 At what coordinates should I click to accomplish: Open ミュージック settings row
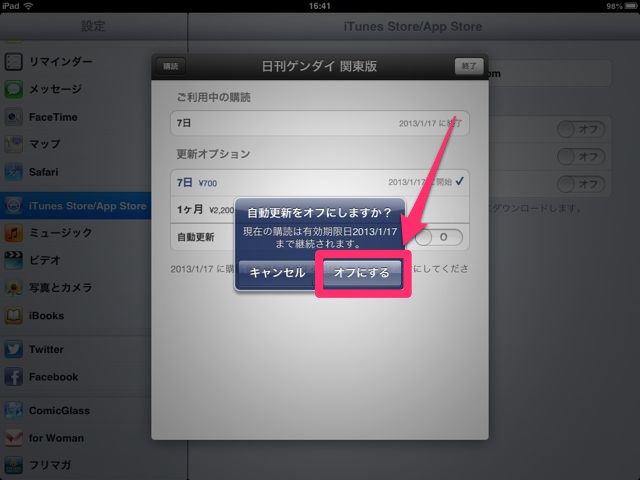pyautogui.click(x=76, y=233)
